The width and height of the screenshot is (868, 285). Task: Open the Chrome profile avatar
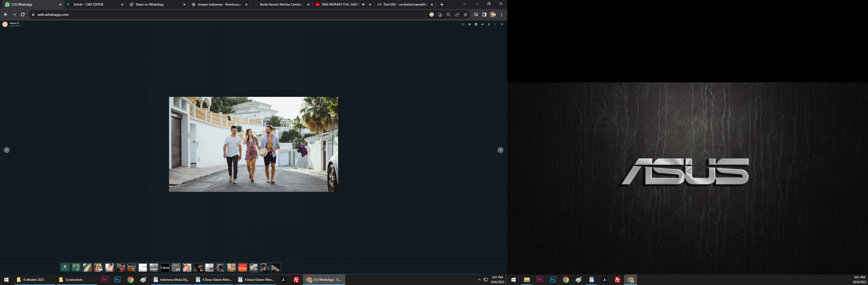tap(493, 15)
